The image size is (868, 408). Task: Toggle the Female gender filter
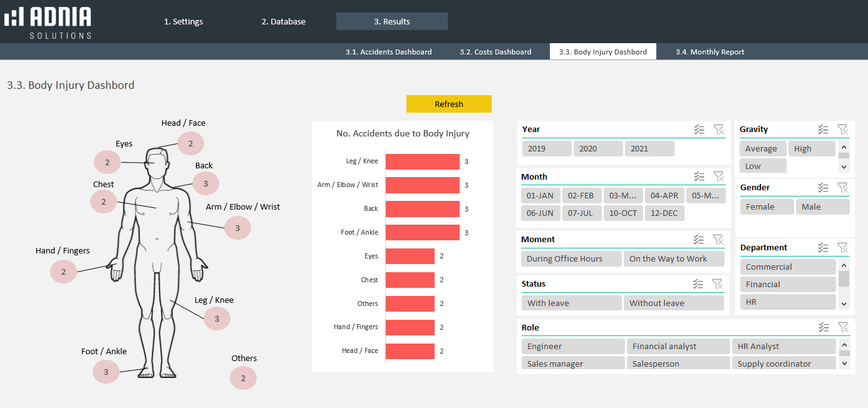(767, 207)
